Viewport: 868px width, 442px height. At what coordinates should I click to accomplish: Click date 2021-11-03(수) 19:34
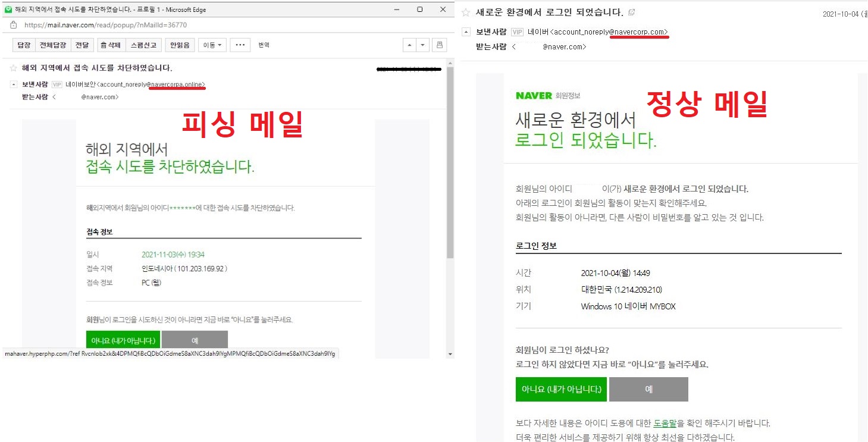pyautogui.click(x=173, y=254)
